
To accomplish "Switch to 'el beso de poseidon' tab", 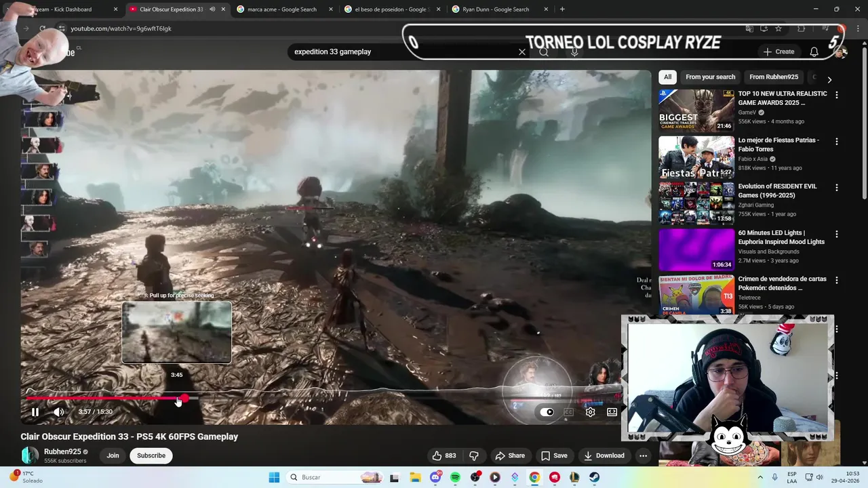I will (x=387, y=9).
